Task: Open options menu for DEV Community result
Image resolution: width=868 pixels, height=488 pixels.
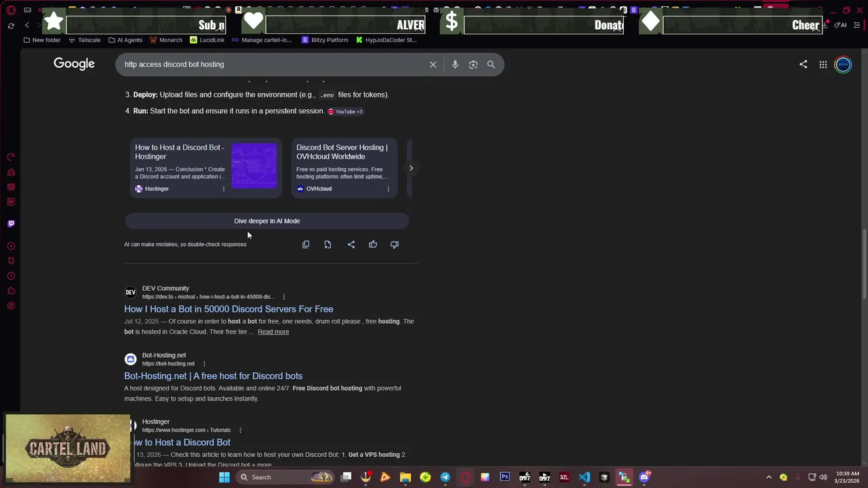Action: (x=283, y=297)
